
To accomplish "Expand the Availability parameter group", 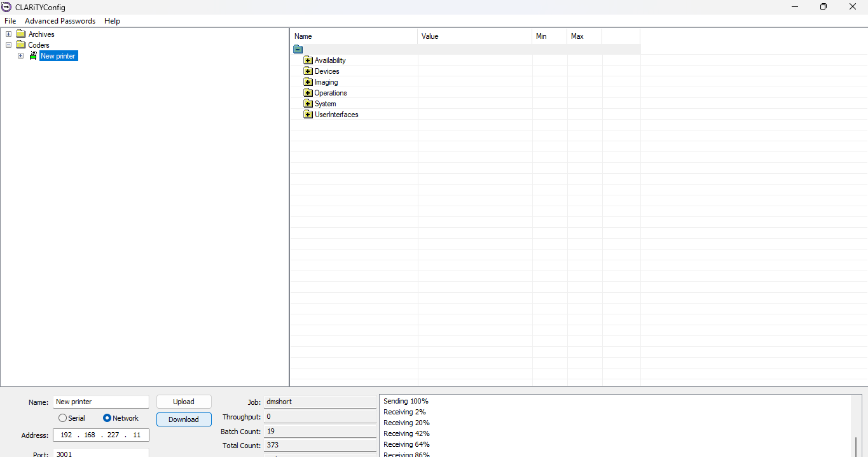I will (308, 60).
